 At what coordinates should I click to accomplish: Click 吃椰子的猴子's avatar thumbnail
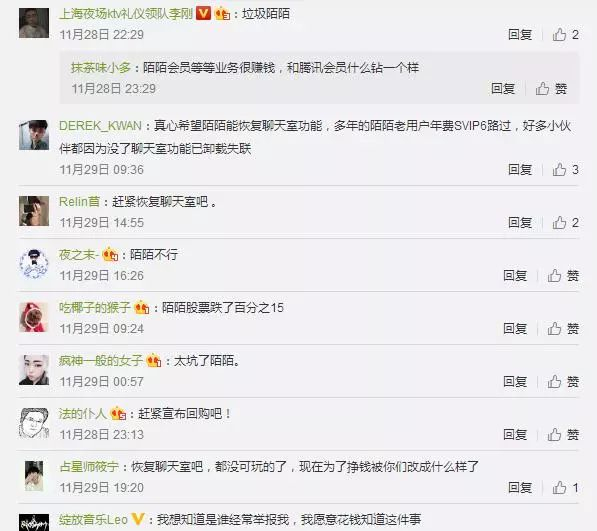click(x=34, y=317)
